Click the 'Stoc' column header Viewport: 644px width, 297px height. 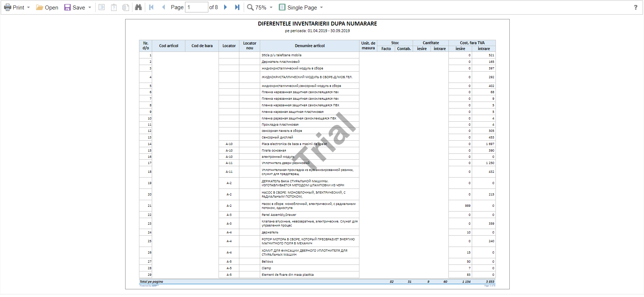click(x=395, y=43)
